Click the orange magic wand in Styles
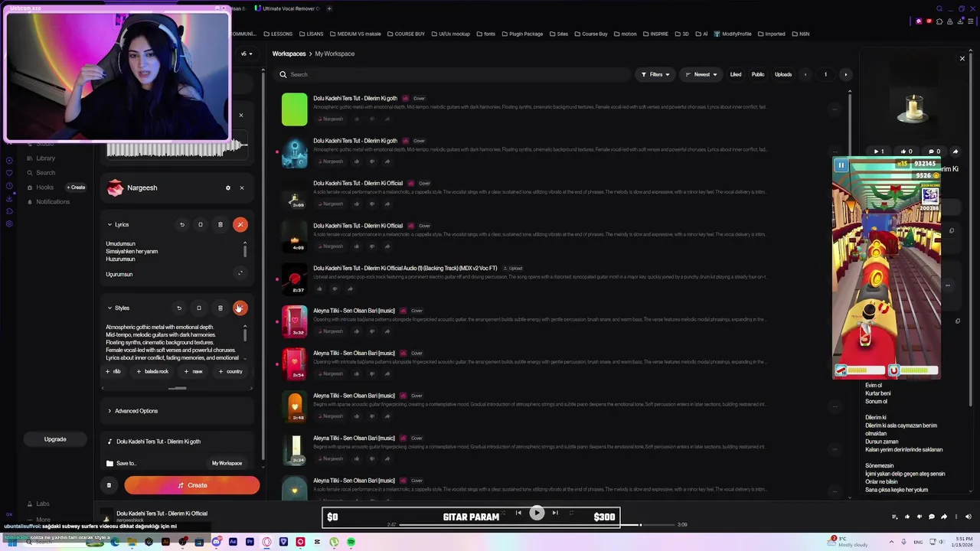The width and height of the screenshot is (980, 551). tap(240, 308)
